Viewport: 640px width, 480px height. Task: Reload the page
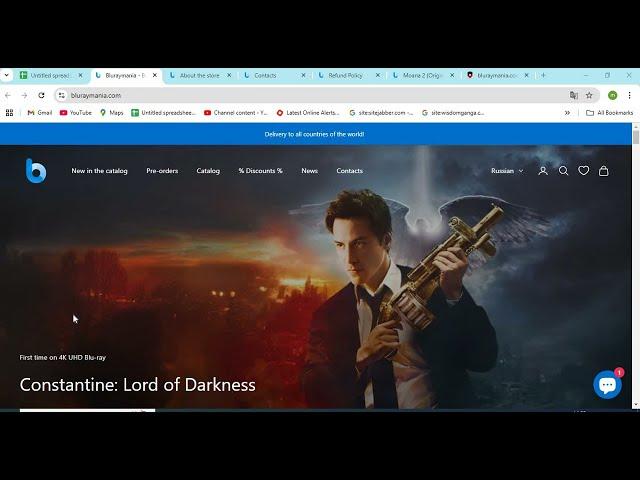41,95
